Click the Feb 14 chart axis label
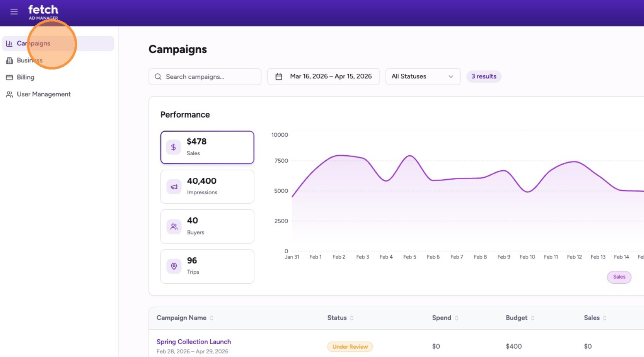Screen dimensions: 644x357 [x=622, y=257]
